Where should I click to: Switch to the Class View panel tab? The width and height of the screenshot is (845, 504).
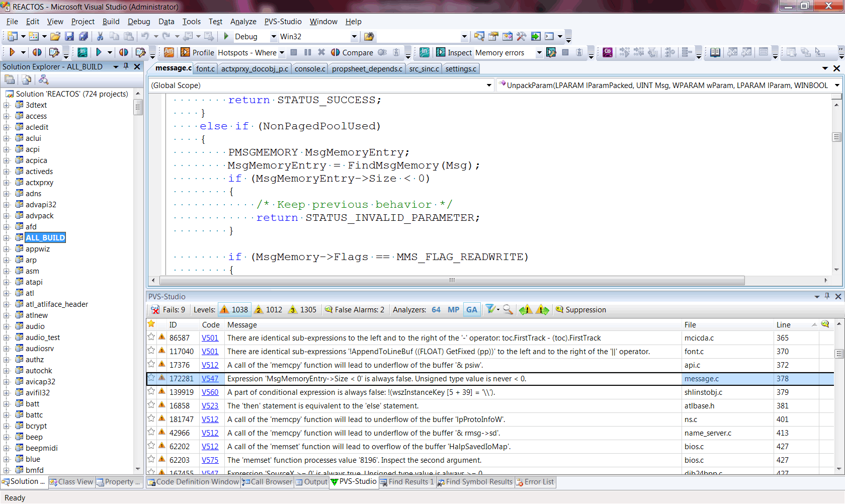click(71, 482)
